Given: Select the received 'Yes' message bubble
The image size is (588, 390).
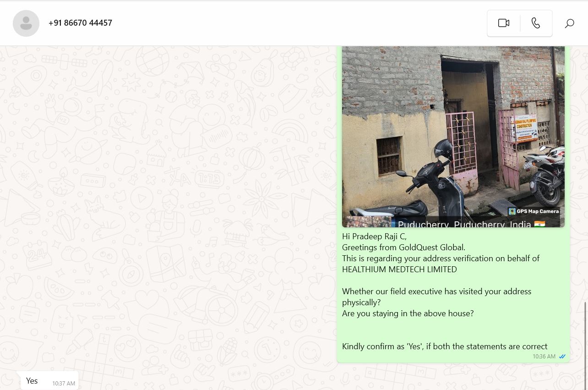Looking at the screenshot, I should click(x=49, y=381).
